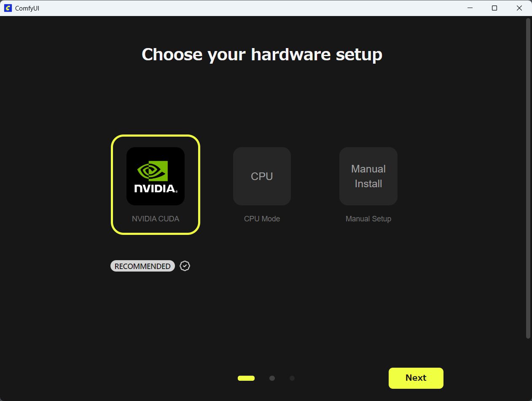Select the NVIDIA logo hardware option
This screenshot has width=532, height=401.
[156, 176]
